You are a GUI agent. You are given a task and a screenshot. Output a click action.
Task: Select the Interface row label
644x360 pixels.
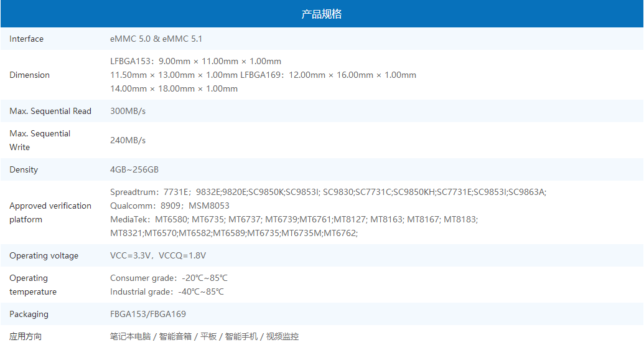click(x=26, y=39)
